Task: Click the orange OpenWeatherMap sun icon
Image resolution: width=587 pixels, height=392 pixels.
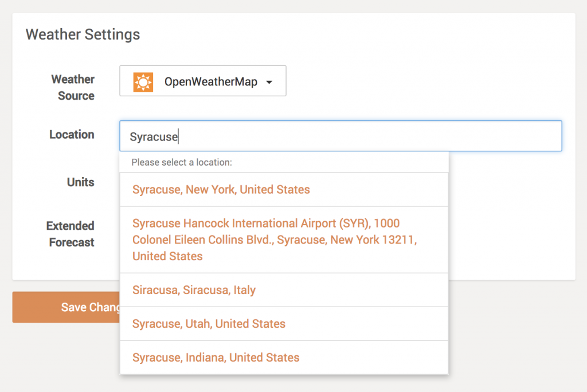Action: [x=143, y=81]
